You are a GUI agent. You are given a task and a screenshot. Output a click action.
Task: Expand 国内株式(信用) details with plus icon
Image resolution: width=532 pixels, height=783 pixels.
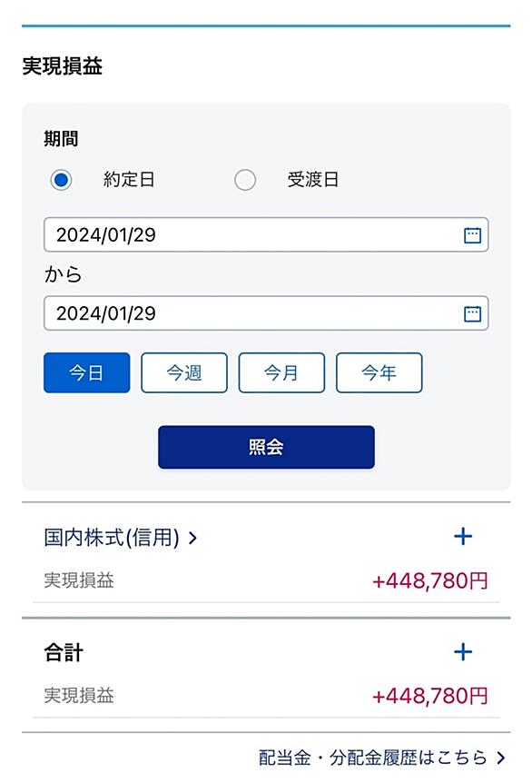[x=463, y=537]
